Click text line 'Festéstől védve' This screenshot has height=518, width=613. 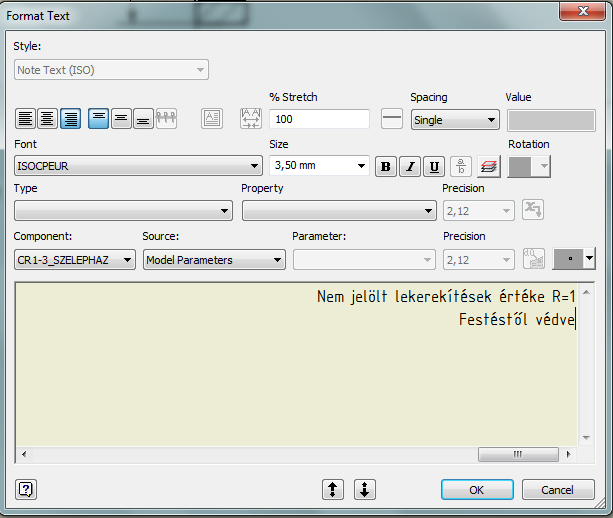coord(517,319)
